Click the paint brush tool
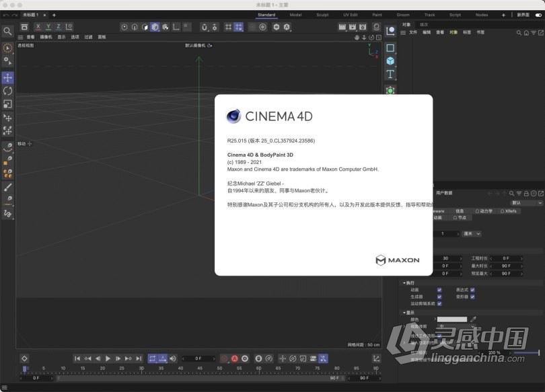Image resolution: width=545 pixels, height=392 pixels. click(7, 187)
